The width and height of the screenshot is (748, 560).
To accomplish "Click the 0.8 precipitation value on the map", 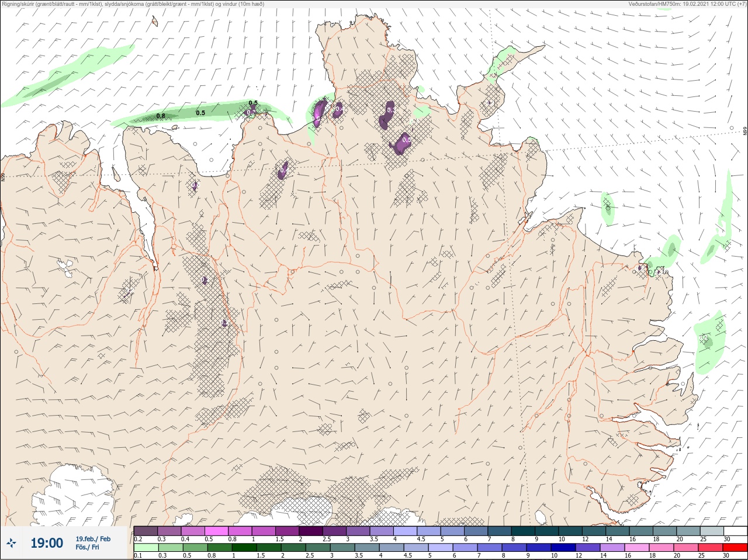I will (x=161, y=116).
